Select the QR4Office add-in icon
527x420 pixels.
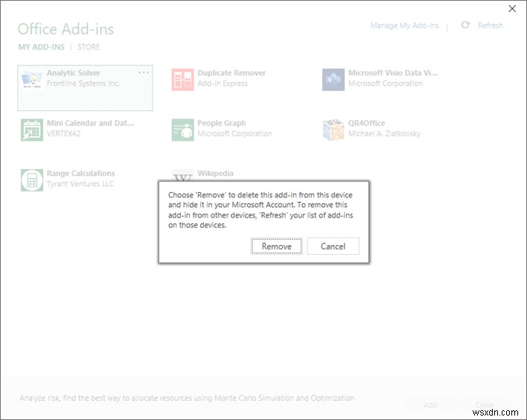pyautogui.click(x=333, y=130)
